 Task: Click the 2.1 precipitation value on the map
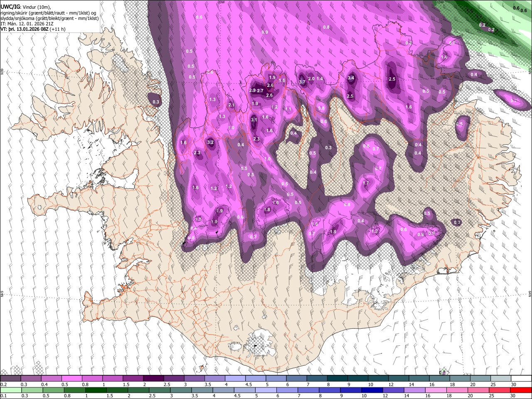(232, 105)
